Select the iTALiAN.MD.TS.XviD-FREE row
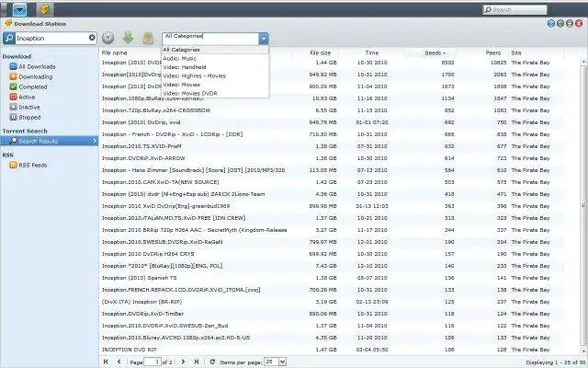588x368 pixels. point(332,218)
